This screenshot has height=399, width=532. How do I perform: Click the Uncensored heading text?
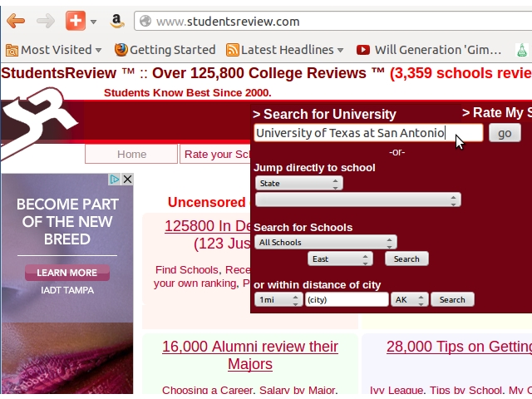tap(206, 203)
